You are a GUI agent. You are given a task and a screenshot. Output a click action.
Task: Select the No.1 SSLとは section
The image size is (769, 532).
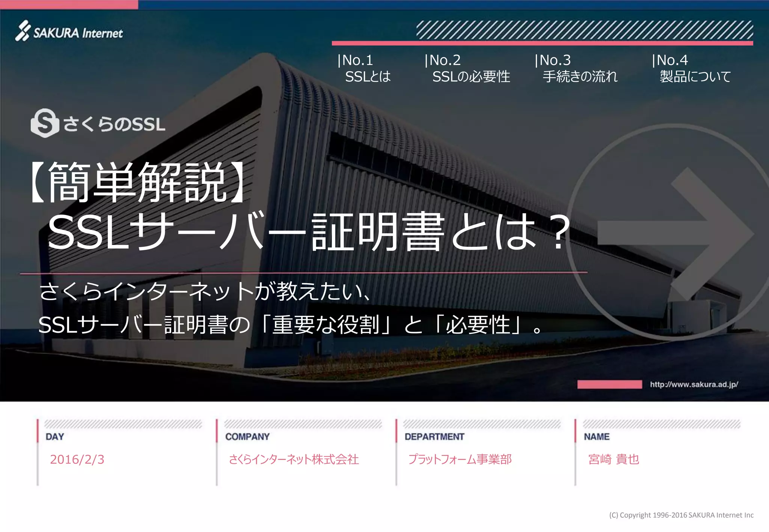pyautogui.click(x=364, y=68)
